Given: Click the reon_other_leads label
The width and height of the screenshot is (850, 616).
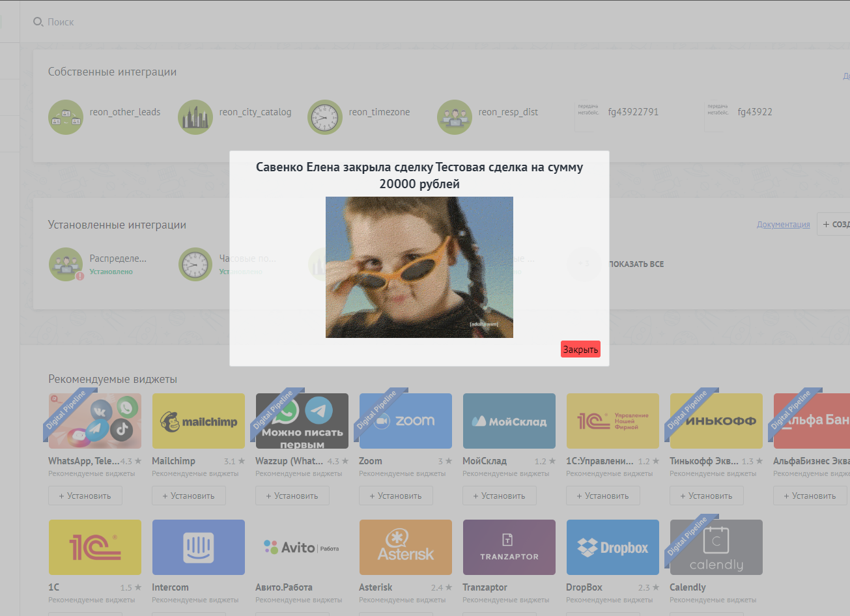Looking at the screenshot, I should pyautogui.click(x=125, y=112).
